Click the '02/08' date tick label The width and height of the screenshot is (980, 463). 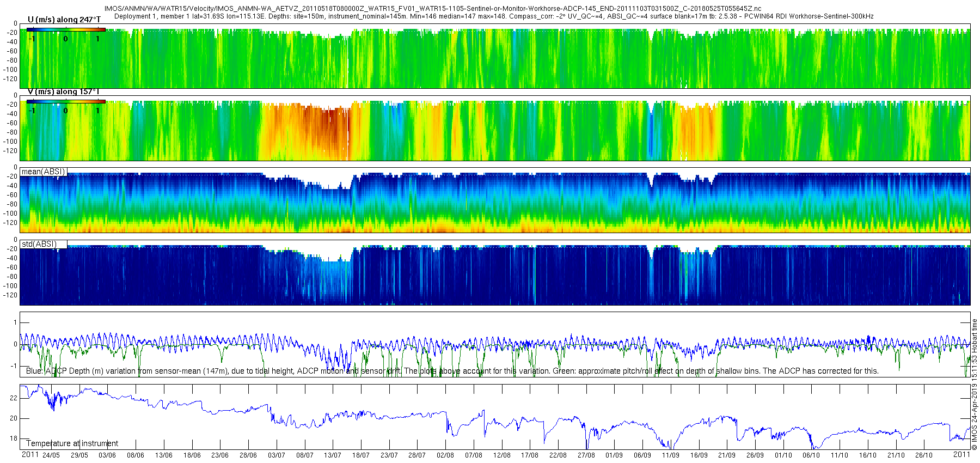[x=445, y=455]
